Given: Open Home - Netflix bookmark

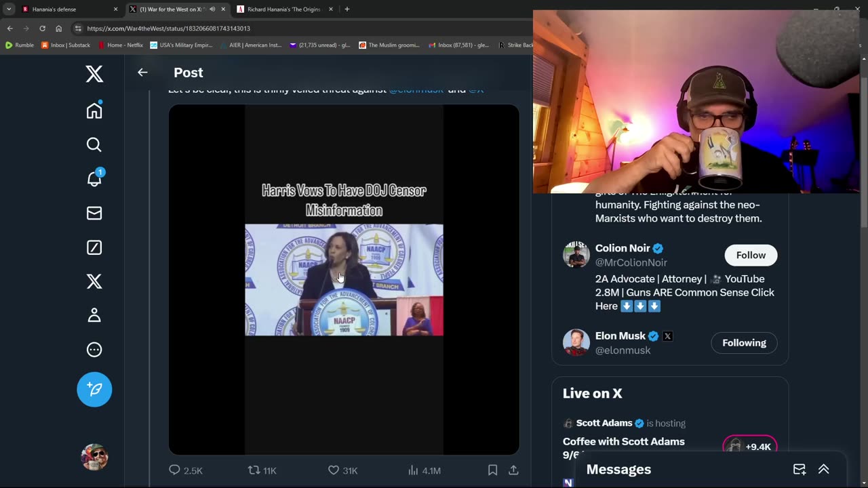Looking at the screenshot, I should [121, 45].
